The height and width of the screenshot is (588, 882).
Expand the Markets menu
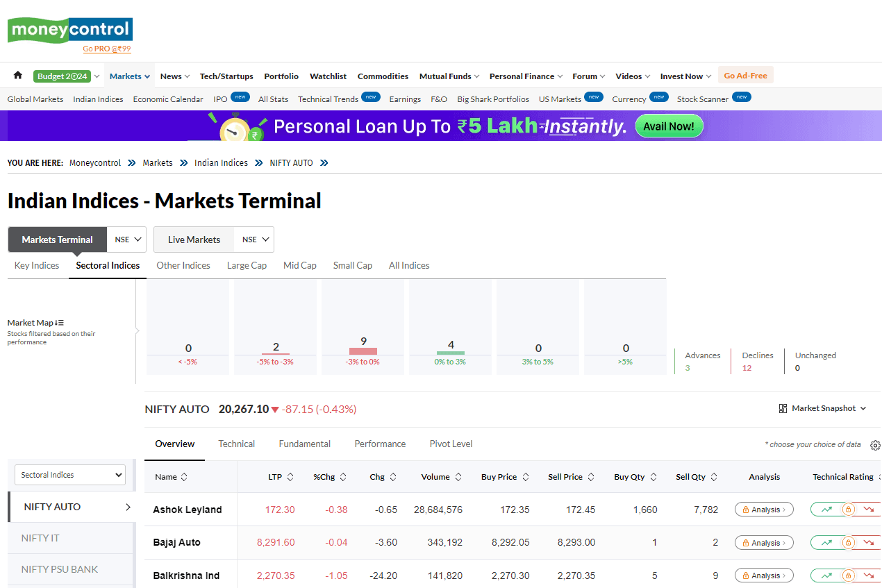[130, 76]
